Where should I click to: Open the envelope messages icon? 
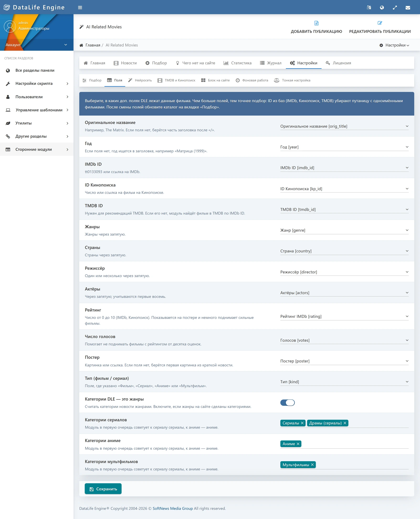pos(408,8)
